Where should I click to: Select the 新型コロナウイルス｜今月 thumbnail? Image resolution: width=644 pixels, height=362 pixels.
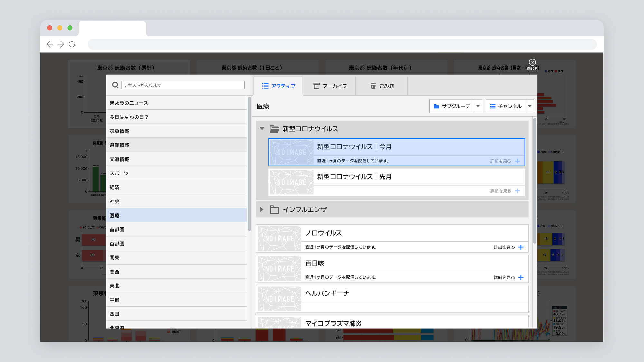tap(291, 152)
